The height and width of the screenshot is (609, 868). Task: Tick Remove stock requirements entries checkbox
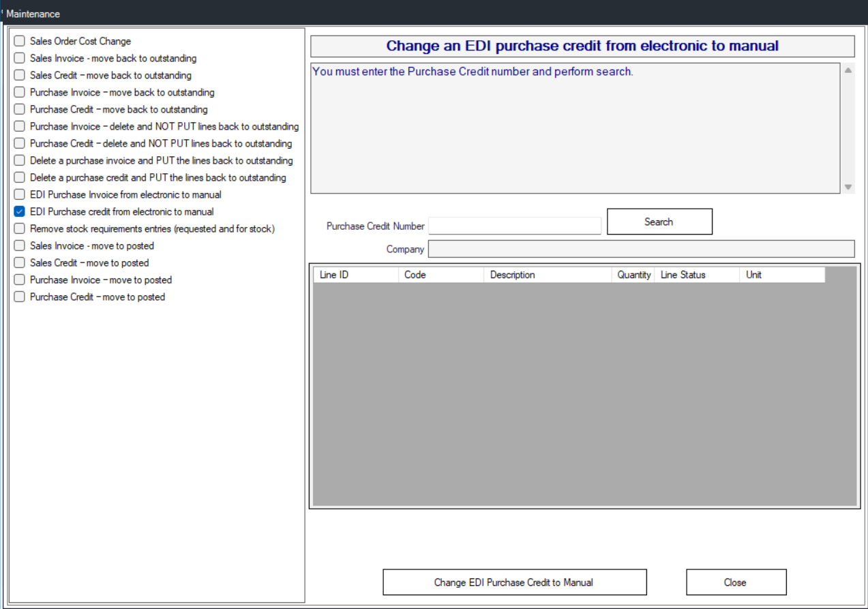pyautogui.click(x=19, y=228)
